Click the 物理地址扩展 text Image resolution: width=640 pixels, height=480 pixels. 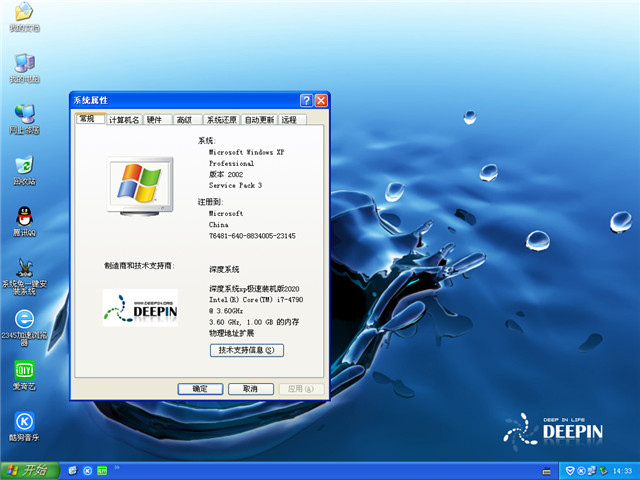pos(231,333)
